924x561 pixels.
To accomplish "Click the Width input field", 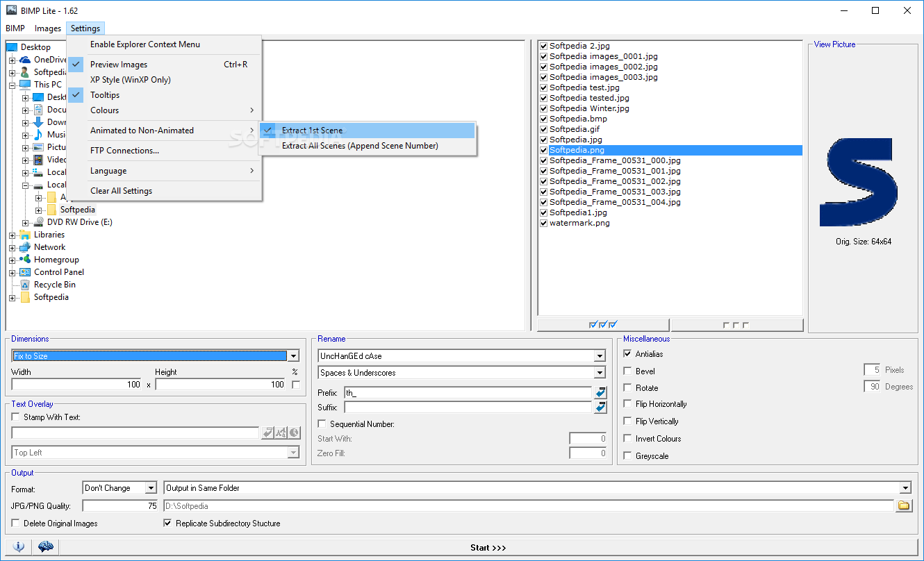I will 76,384.
